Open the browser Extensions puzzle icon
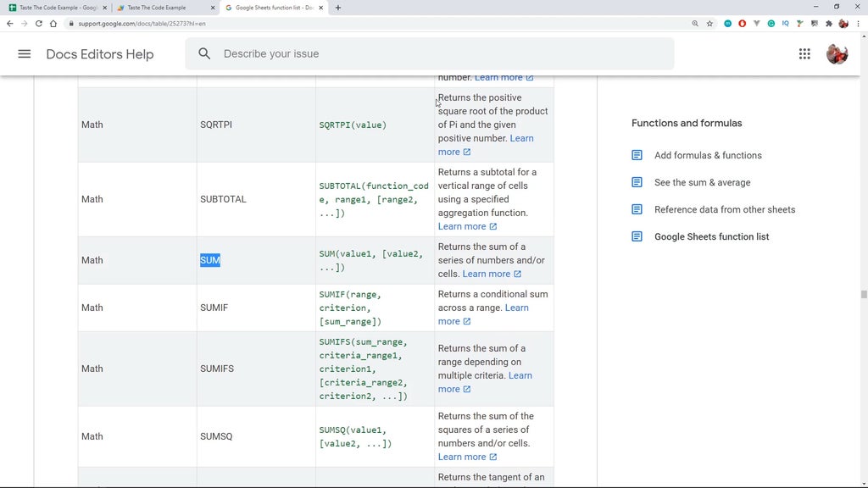This screenshot has height=488, width=868. 828,24
